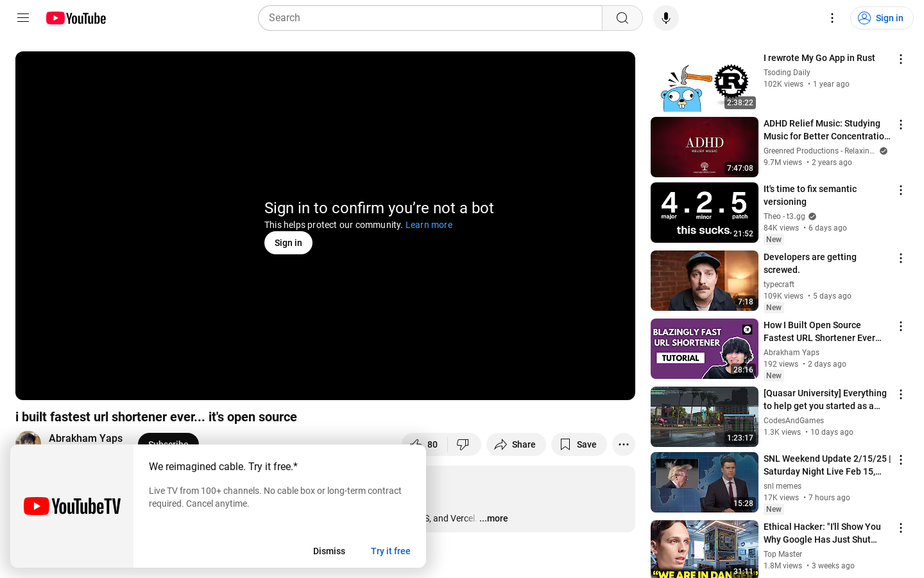Screen dimensions: 924x578
Task: Open ADHD Relief Music video thumbnail
Action: tap(705, 147)
